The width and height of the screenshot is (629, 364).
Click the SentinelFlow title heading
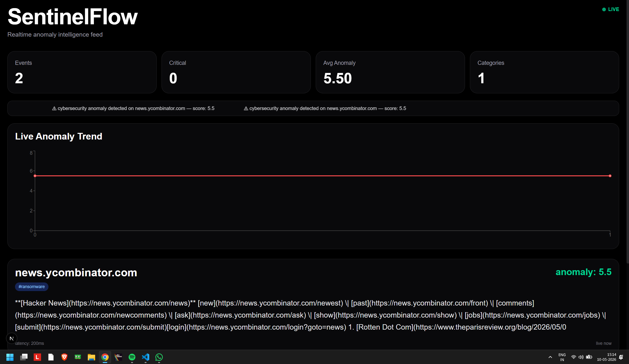pyautogui.click(x=72, y=17)
